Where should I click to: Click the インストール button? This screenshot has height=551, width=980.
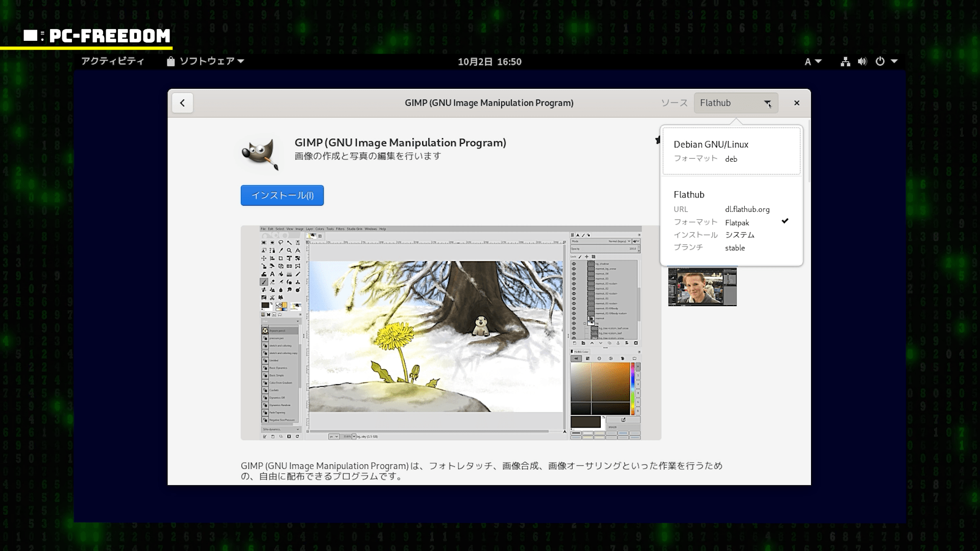[282, 195]
